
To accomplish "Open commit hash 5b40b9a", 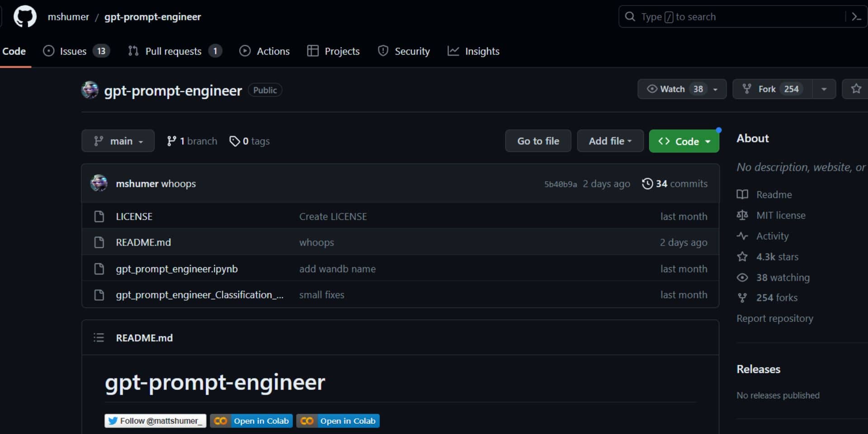I will (561, 184).
